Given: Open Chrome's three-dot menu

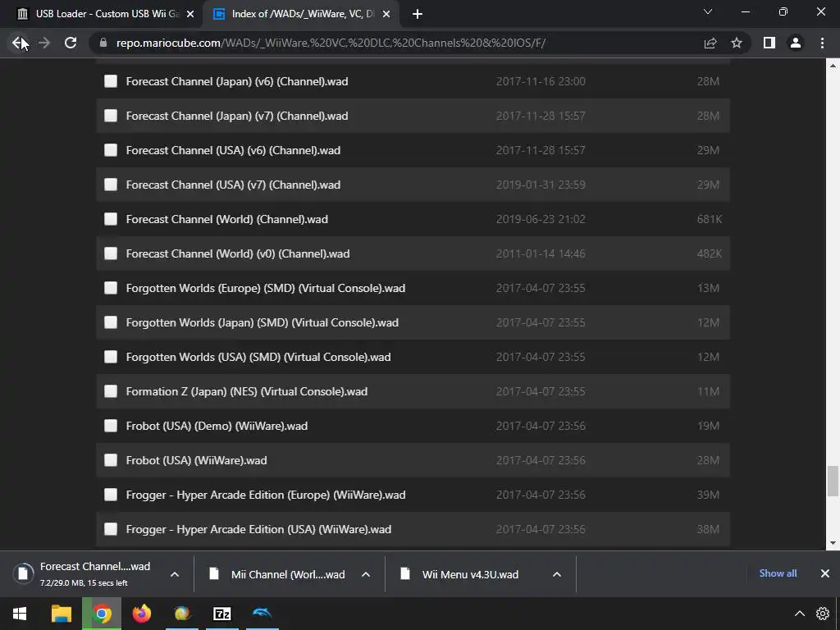Looking at the screenshot, I should click(x=822, y=43).
